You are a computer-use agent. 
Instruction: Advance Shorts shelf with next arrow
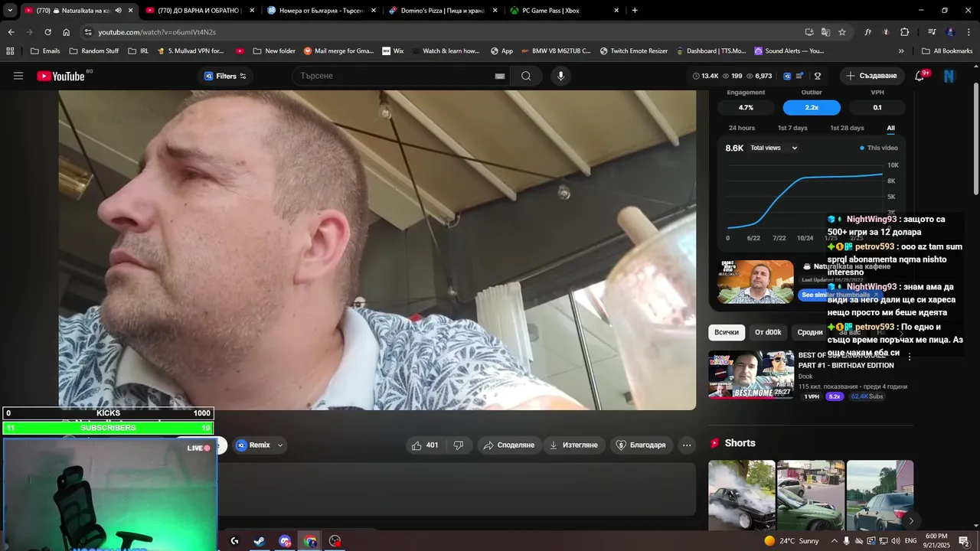pos(911,521)
